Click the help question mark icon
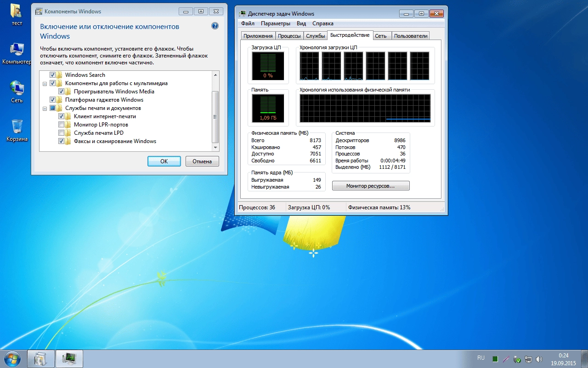The image size is (588, 368). click(x=215, y=26)
